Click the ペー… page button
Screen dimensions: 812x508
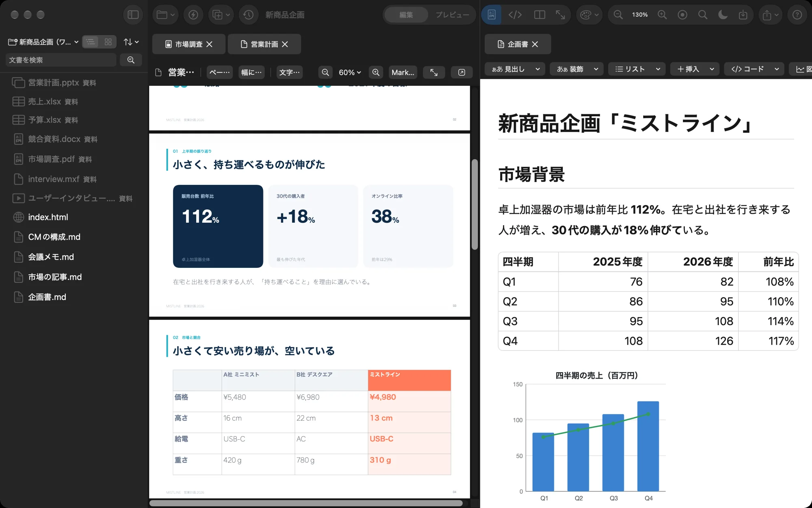coord(220,72)
